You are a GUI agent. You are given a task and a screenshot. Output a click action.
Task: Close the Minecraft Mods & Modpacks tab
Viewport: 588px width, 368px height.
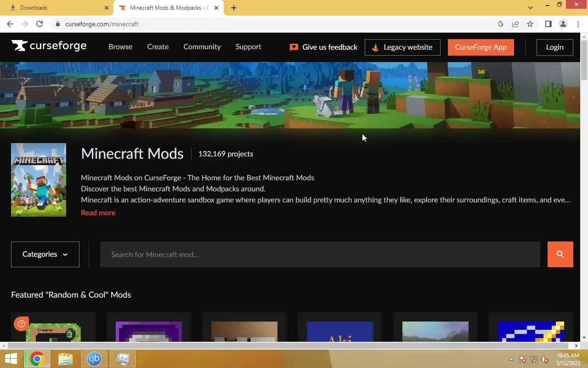(216, 8)
